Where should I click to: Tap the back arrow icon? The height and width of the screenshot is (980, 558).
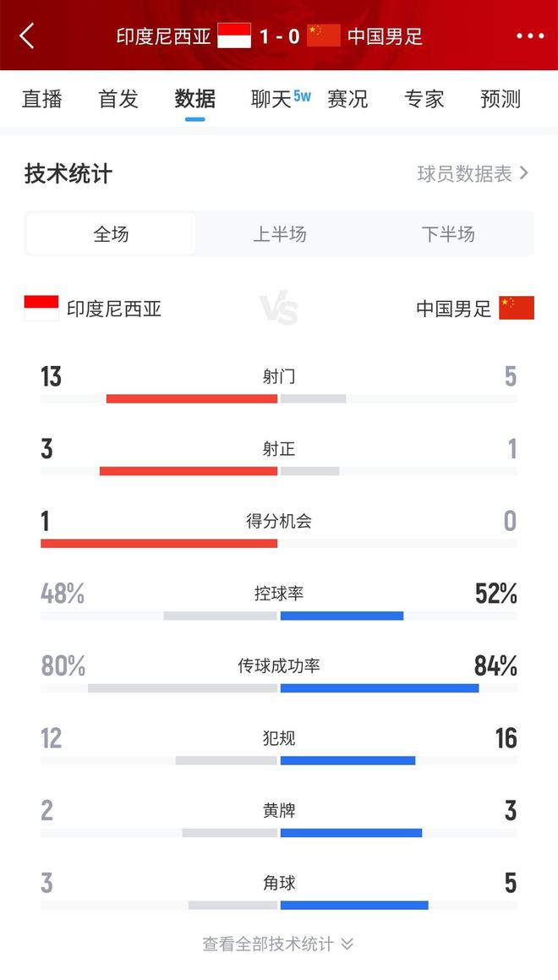point(27,36)
